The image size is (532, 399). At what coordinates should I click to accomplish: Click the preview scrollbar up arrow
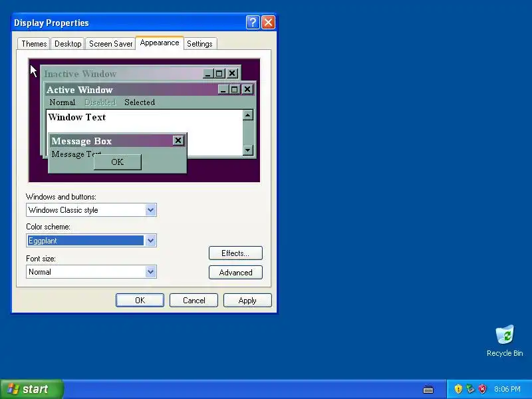(x=248, y=115)
